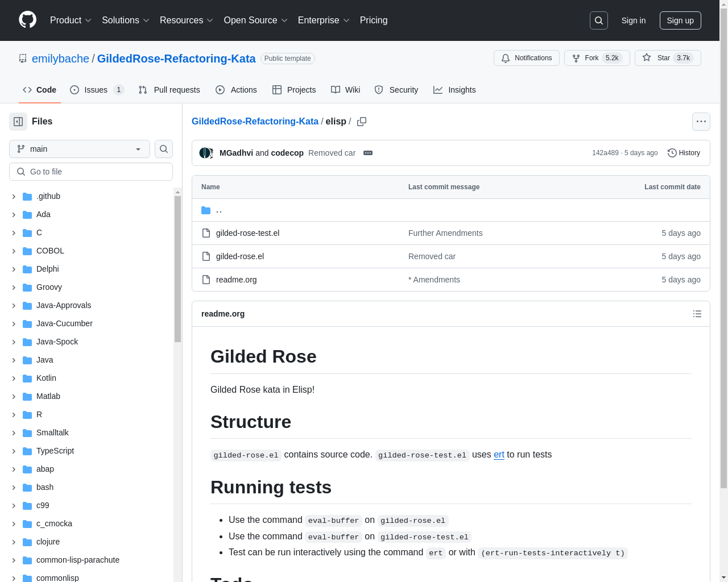Expand the Groovy folder chevron

[x=14, y=288]
